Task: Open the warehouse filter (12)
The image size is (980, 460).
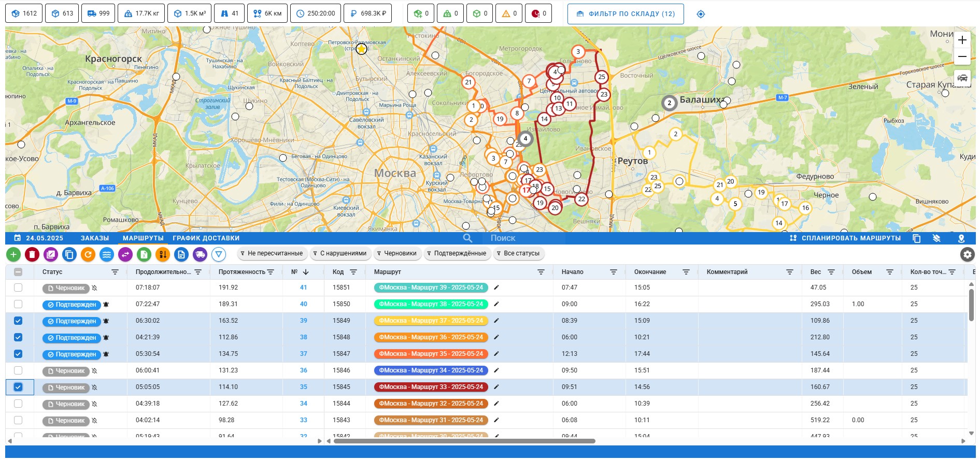Action: point(625,14)
